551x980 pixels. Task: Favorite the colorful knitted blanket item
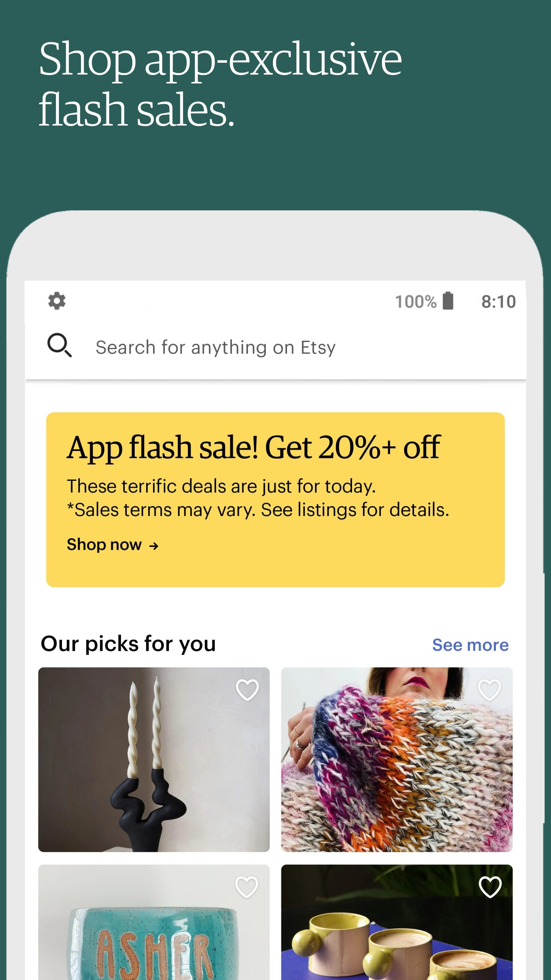tap(490, 690)
